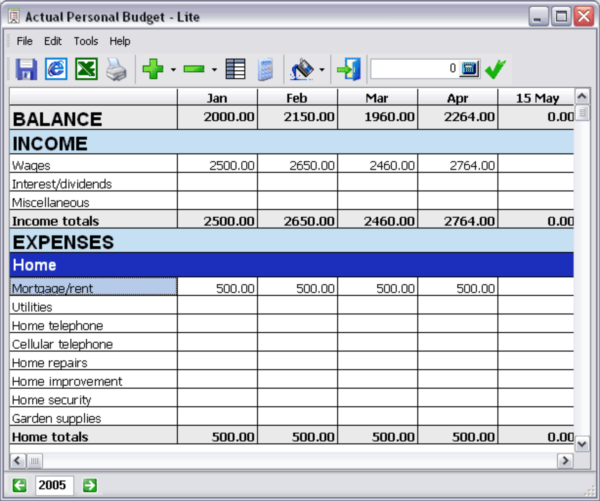
Task: Click the Mortgage/rent Jan cell 500.00
Action: pos(217,287)
